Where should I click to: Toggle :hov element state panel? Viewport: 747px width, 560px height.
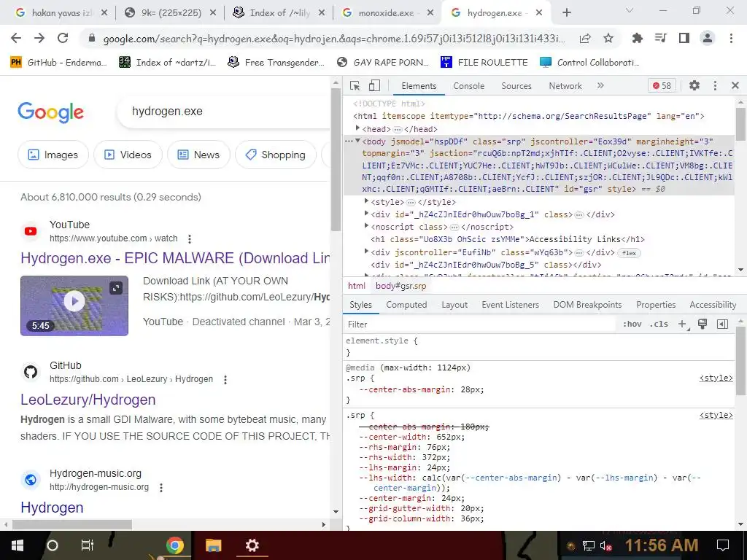click(632, 324)
